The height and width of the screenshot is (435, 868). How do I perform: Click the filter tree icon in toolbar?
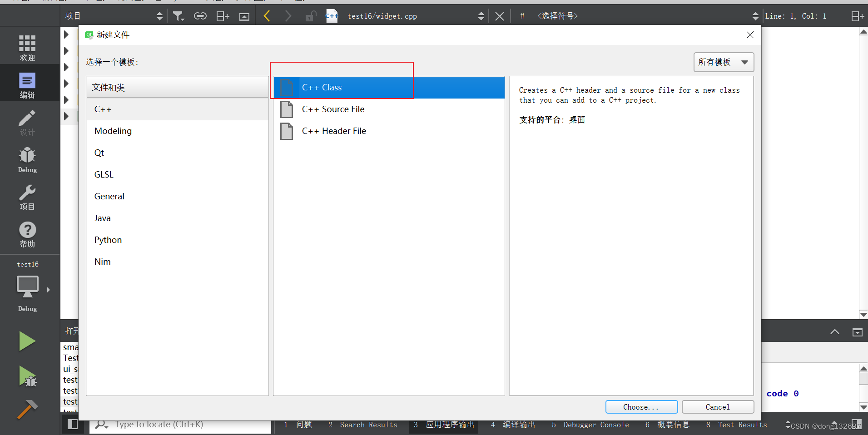click(x=179, y=16)
